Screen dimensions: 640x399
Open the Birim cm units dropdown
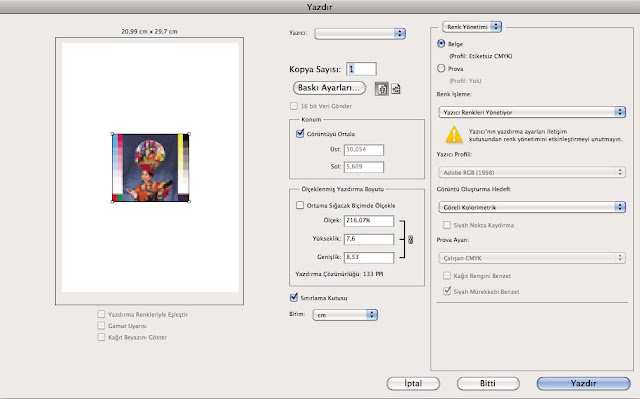(x=345, y=315)
